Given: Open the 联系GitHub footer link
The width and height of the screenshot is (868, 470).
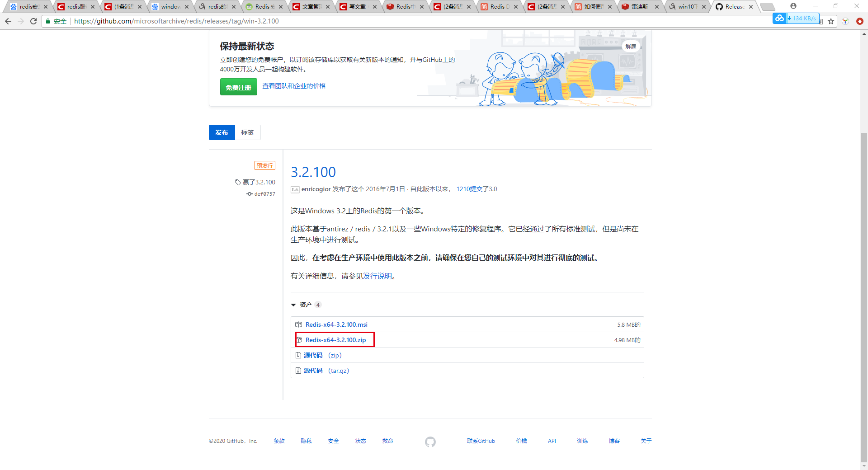Looking at the screenshot, I should 481,441.
